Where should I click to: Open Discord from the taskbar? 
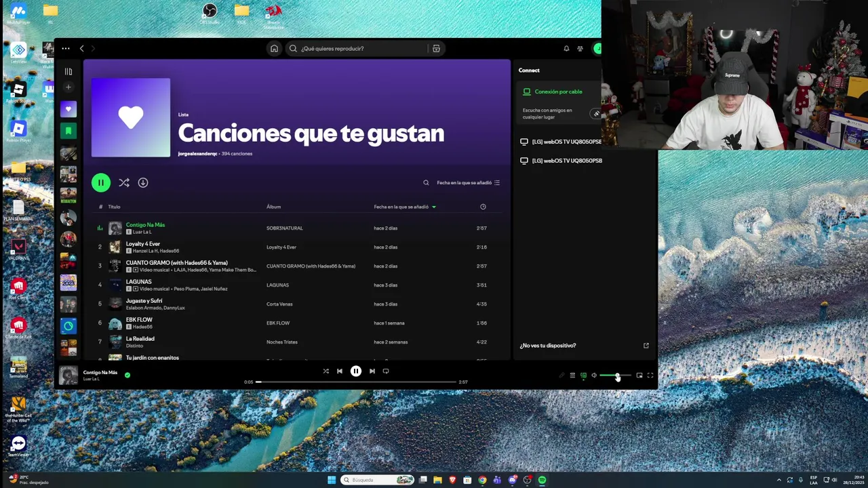point(512,480)
